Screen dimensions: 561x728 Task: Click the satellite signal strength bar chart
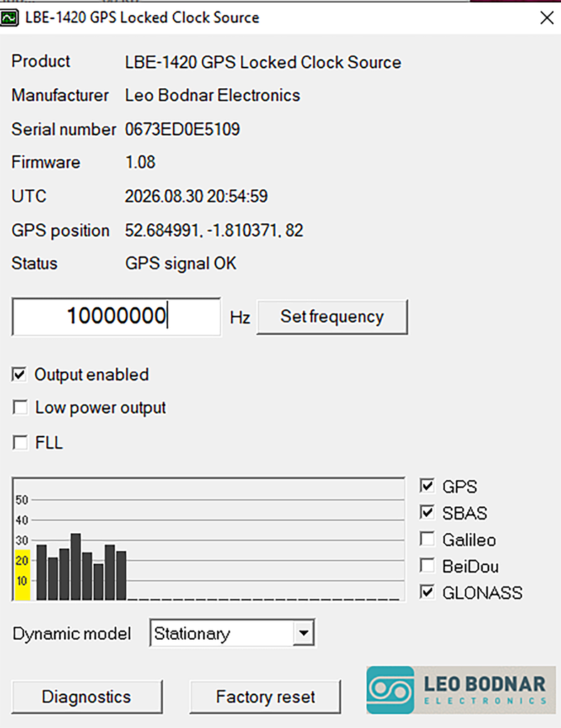208,539
